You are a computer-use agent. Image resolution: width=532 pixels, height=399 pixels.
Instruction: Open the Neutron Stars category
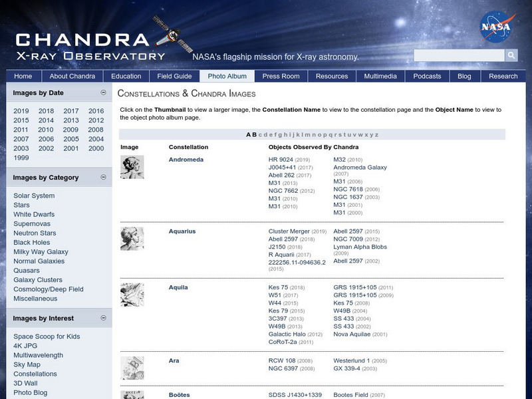point(35,233)
